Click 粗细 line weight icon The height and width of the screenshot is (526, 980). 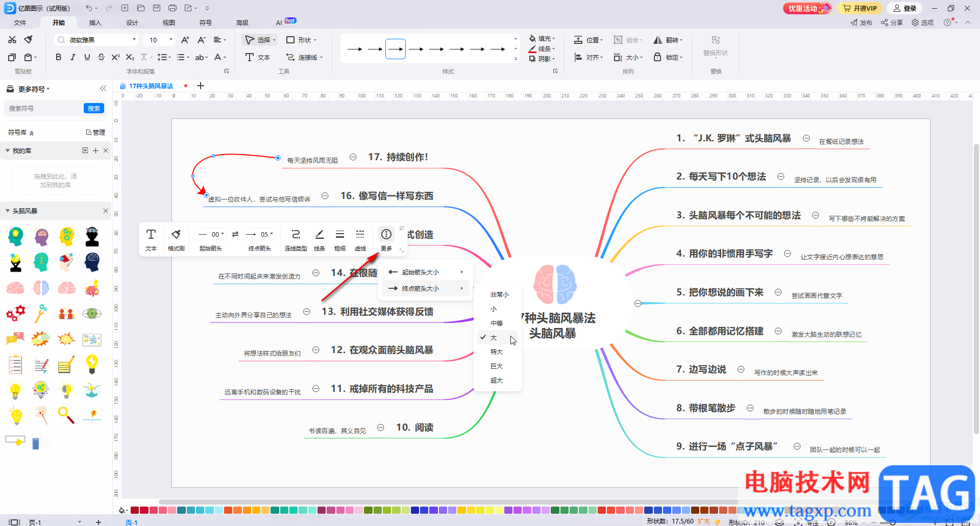click(340, 239)
